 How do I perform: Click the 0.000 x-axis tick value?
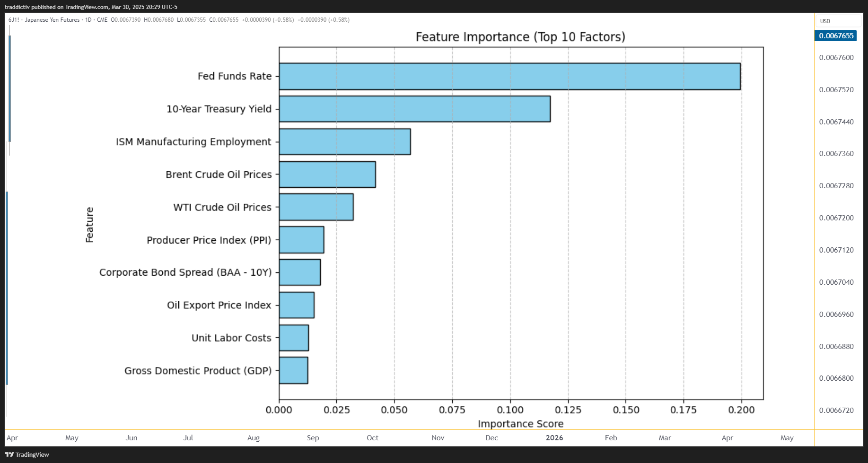click(279, 410)
